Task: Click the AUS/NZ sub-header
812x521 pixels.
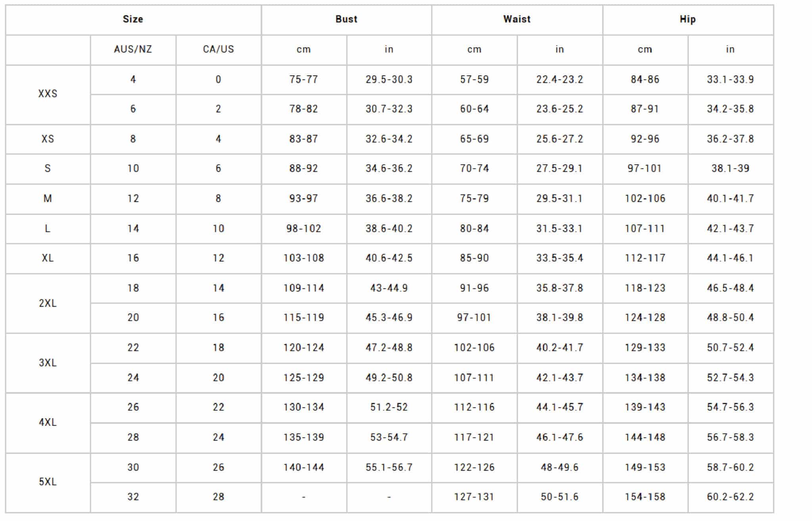Action: click(133, 49)
